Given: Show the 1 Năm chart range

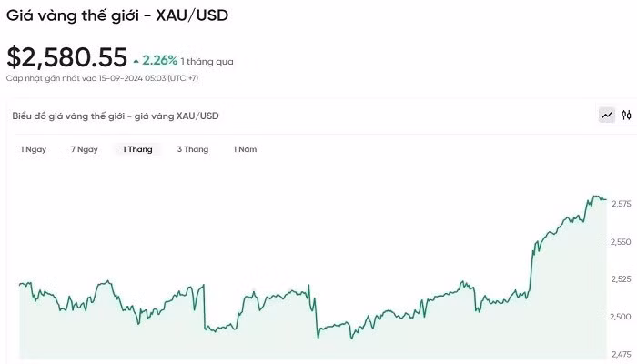Looking at the screenshot, I should point(245,149).
